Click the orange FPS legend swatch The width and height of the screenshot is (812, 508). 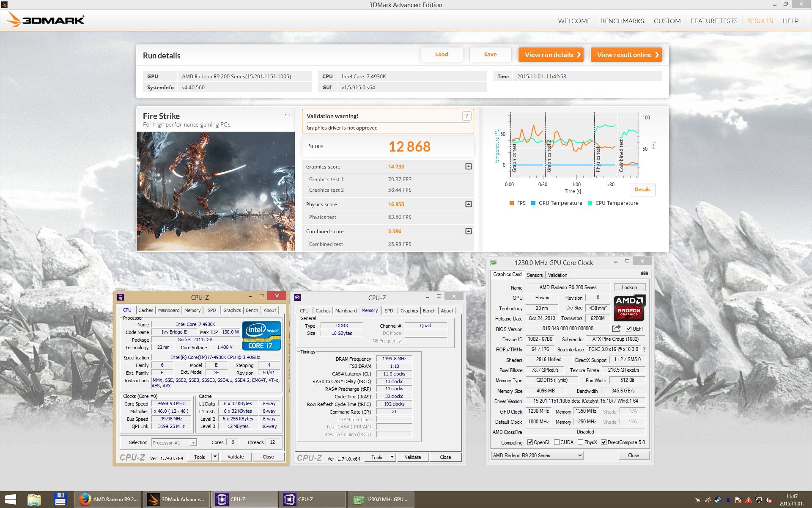pos(512,203)
